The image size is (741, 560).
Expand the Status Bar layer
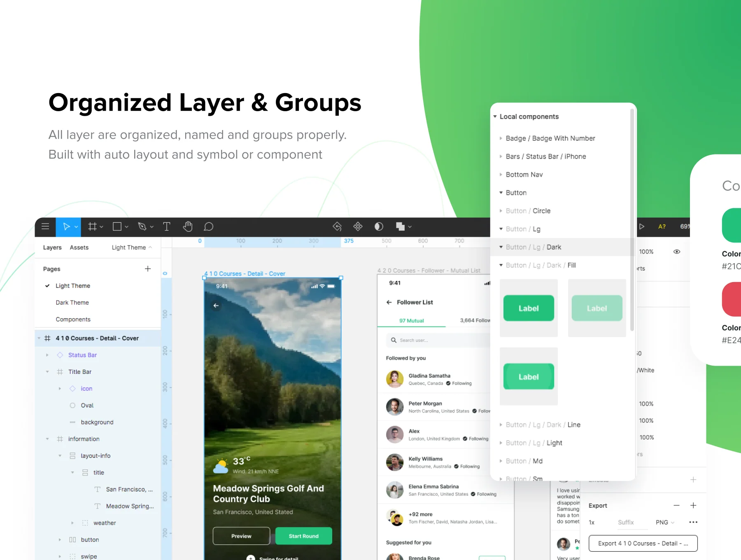(47, 355)
